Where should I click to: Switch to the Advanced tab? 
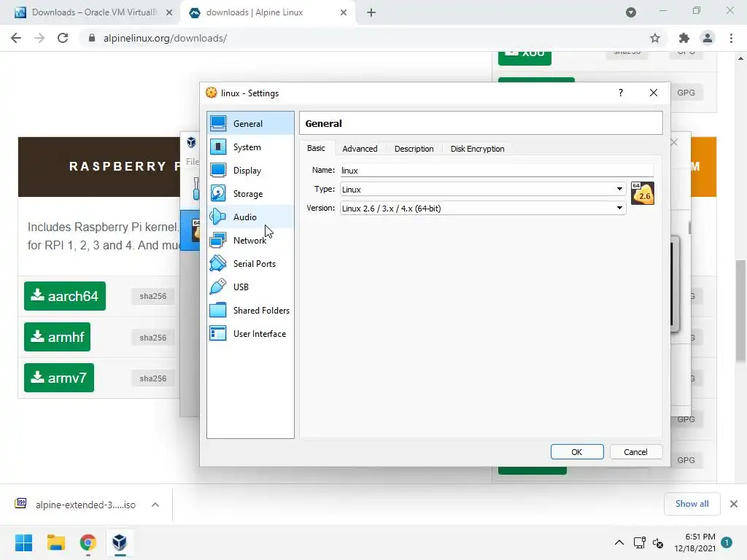360,149
